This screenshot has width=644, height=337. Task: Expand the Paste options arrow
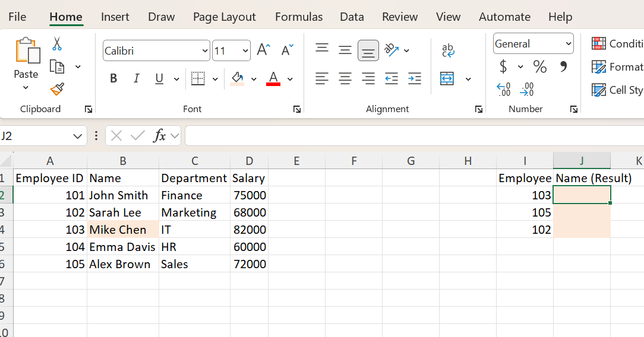26,87
